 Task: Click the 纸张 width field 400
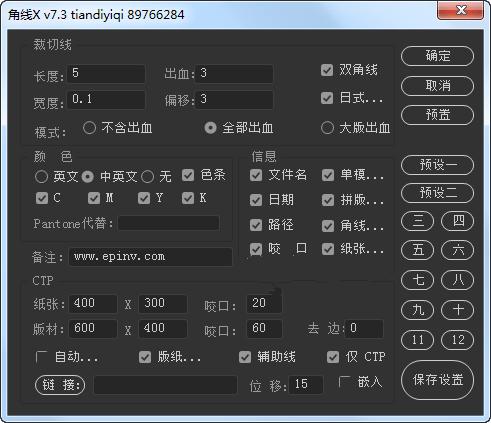[x=93, y=304]
